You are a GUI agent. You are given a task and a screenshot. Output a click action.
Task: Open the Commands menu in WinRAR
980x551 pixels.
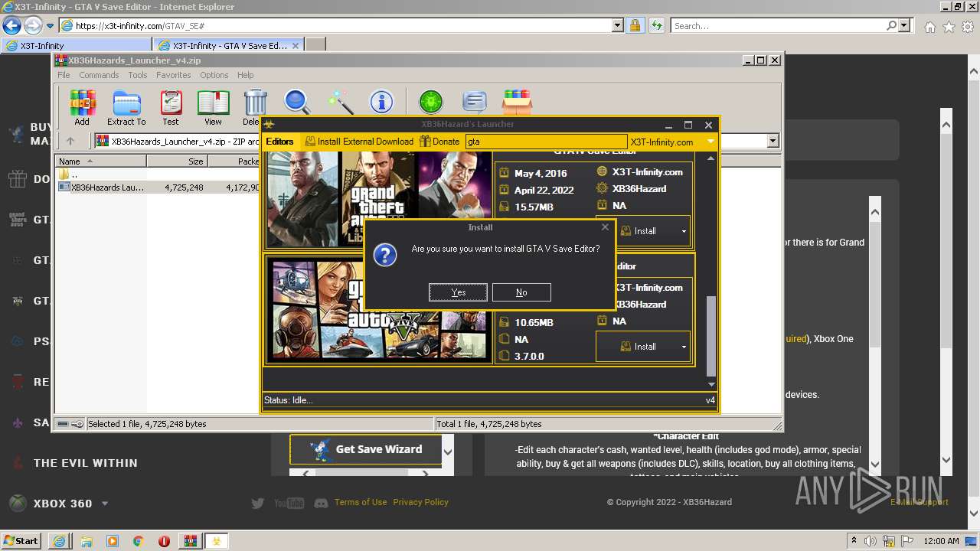(99, 75)
